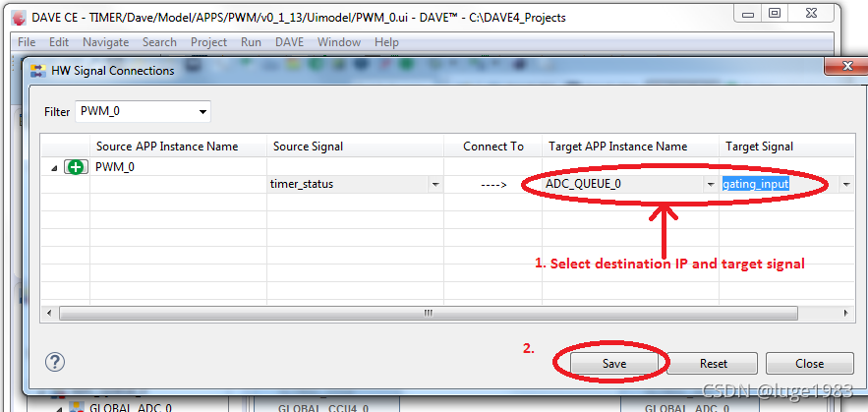Click the green plus add connection icon
Viewport: 868px width, 412px height.
[x=77, y=167]
